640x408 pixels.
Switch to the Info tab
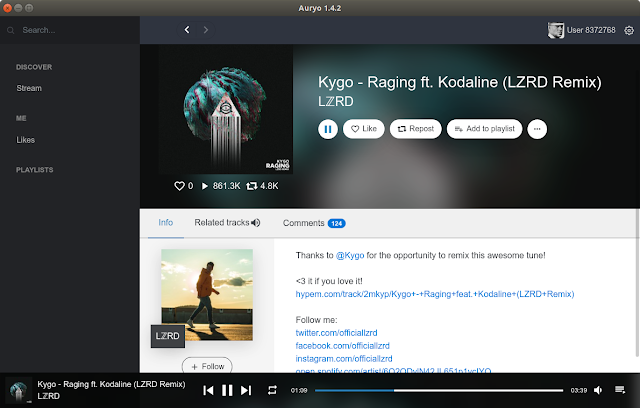click(166, 223)
